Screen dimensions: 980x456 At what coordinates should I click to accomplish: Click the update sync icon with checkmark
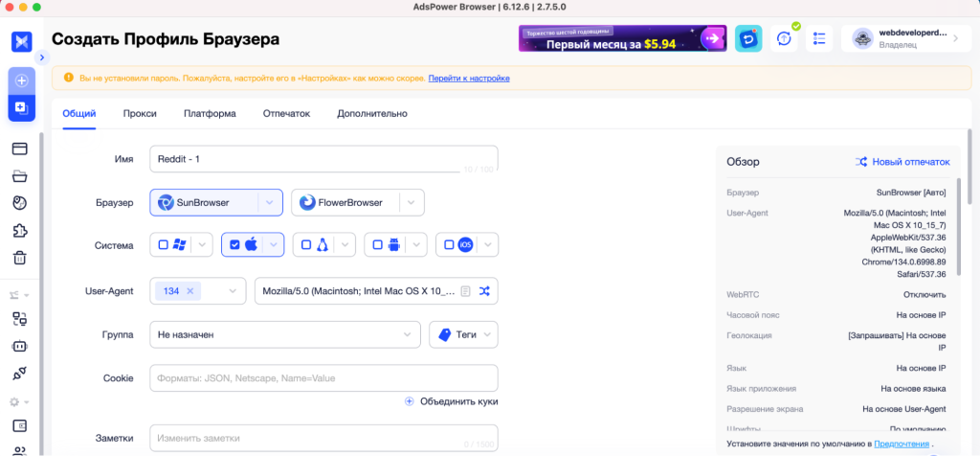(784, 38)
